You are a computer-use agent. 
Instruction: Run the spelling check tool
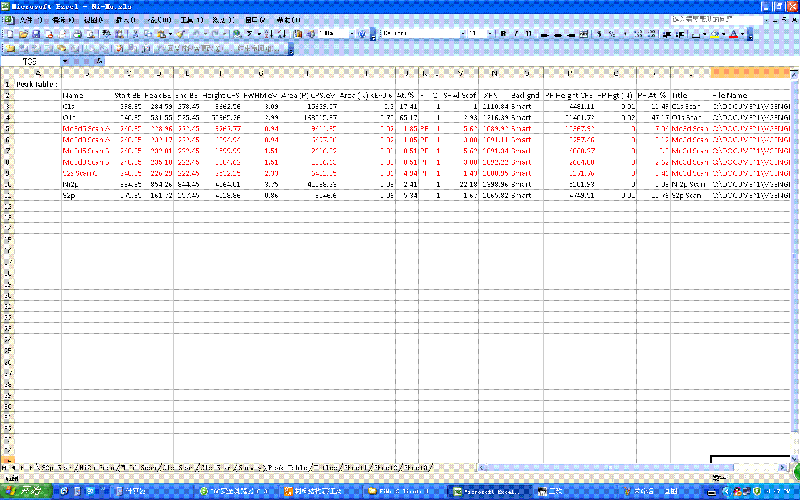(107, 34)
